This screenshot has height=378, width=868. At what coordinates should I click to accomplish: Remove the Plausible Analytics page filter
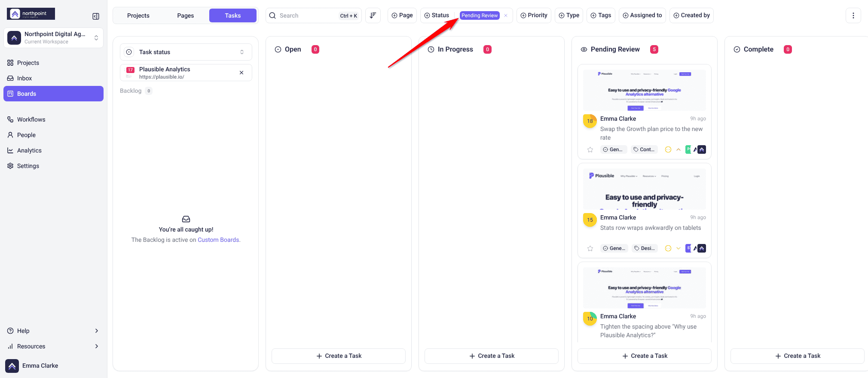pyautogui.click(x=241, y=73)
